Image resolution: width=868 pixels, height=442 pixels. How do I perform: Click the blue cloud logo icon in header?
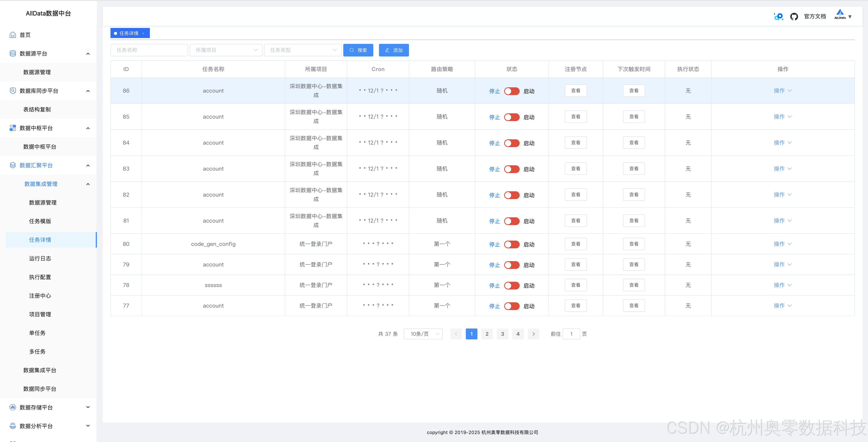[x=778, y=16]
